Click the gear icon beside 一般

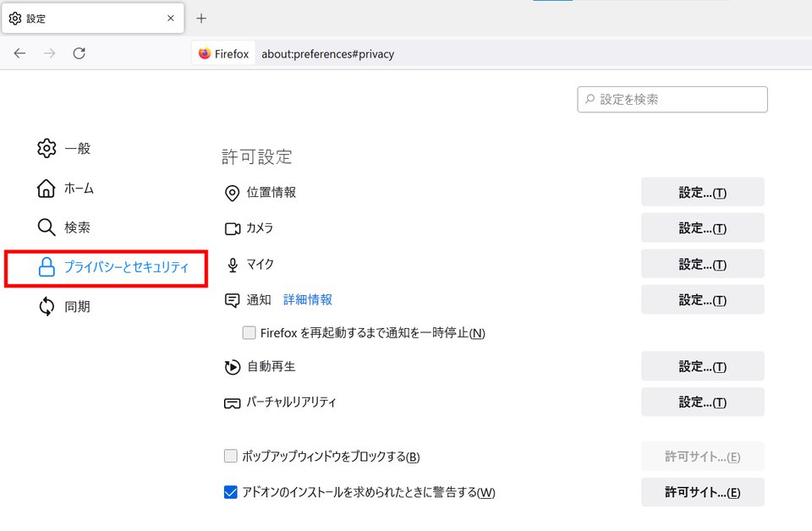click(47, 149)
